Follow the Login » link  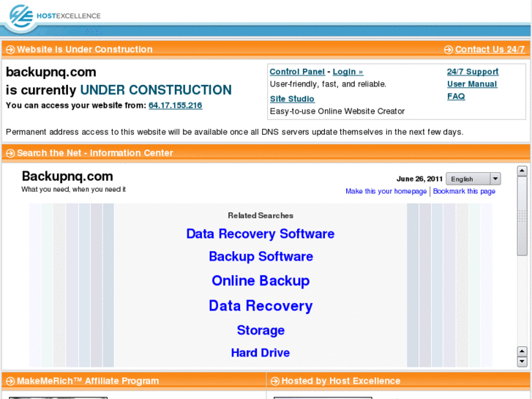pyautogui.click(x=348, y=72)
